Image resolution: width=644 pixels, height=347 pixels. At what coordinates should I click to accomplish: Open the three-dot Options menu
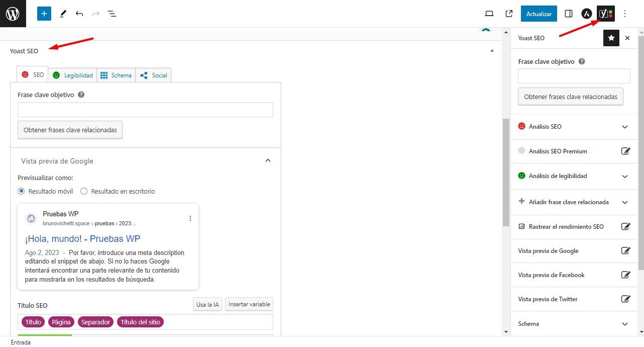click(625, 14)
